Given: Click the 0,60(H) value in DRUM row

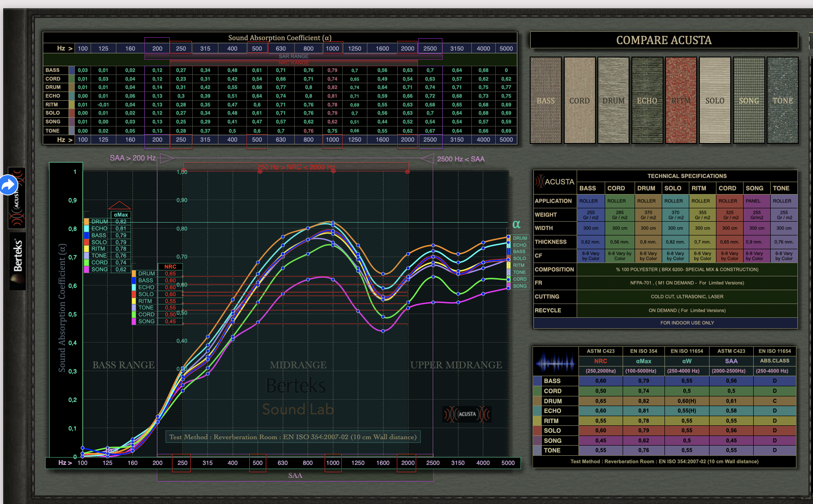Looking at the screenshot, I should pos(687,401).
